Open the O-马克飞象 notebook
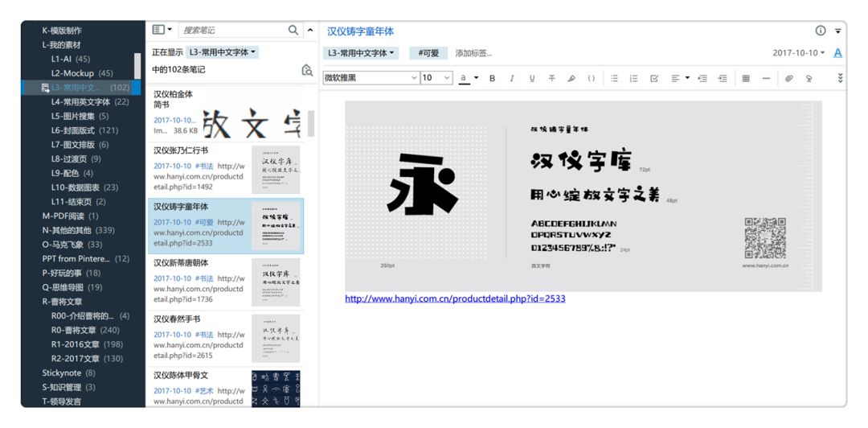The image size is (868, 428). coord(72,245)
